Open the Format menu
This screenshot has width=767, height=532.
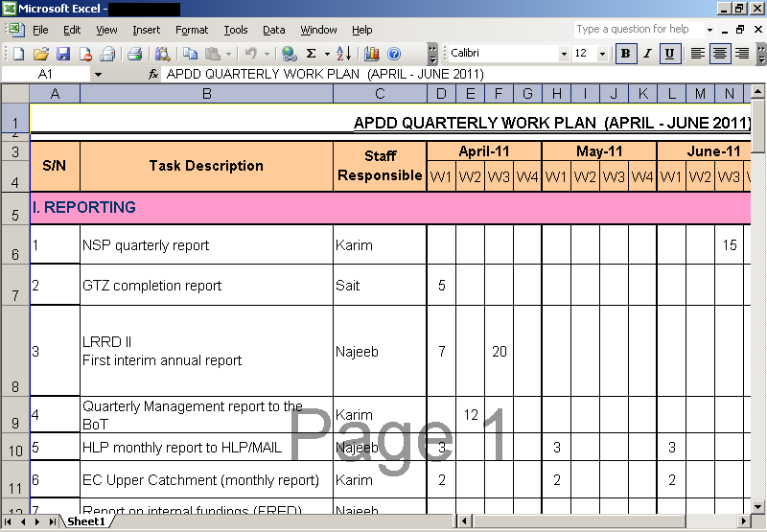coord(192,31)
